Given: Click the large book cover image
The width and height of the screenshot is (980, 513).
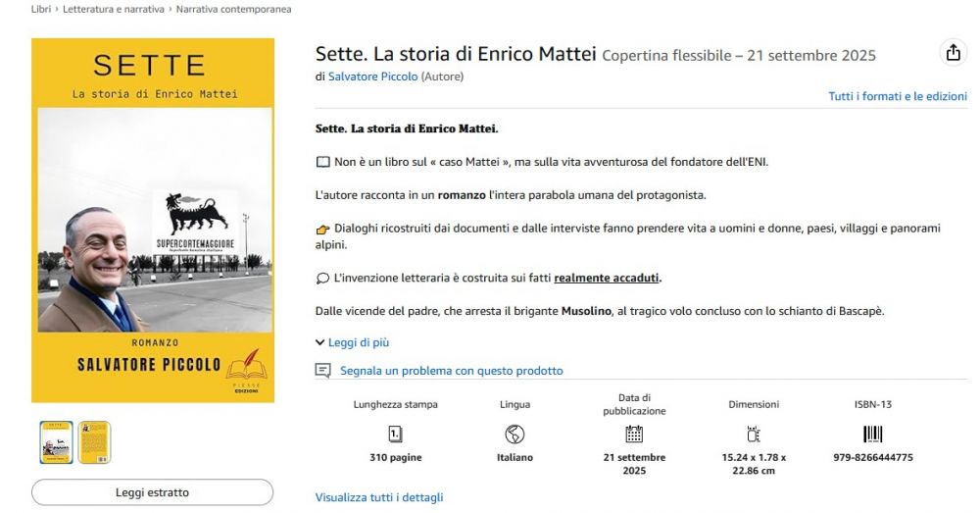Looking at the screenshot, I should tap(153, 220).
